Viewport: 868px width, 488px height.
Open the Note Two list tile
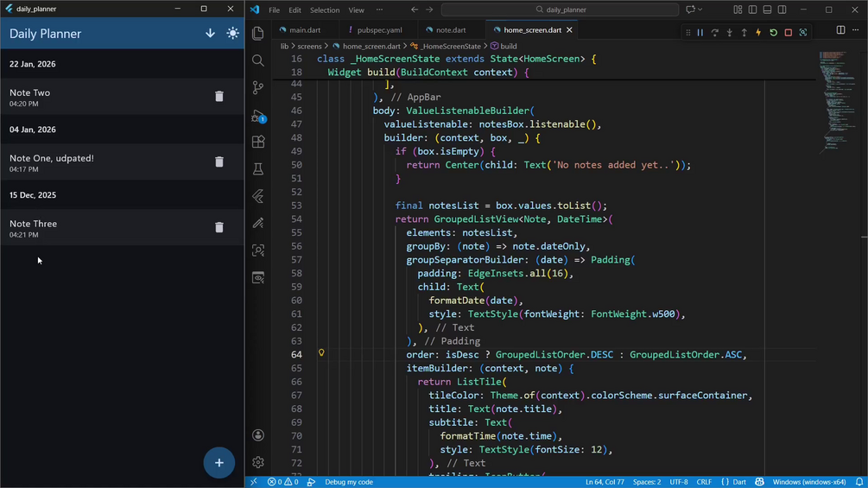pos(122,97)
